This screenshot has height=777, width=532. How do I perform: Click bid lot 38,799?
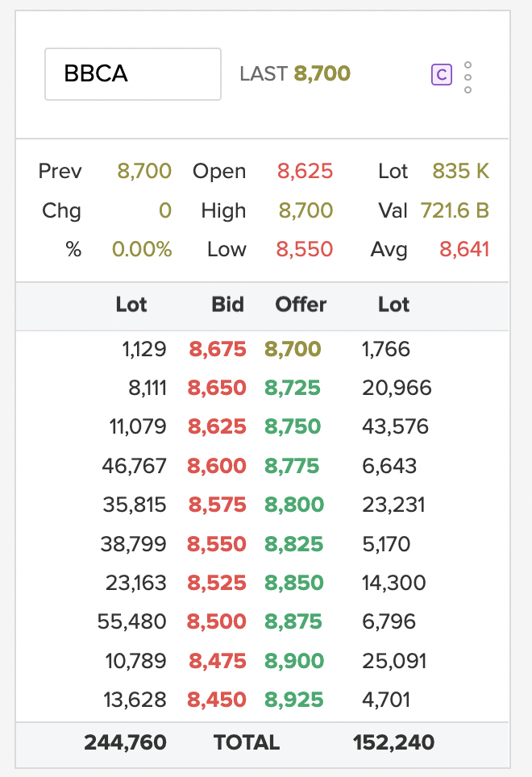[x=134, y=544]
